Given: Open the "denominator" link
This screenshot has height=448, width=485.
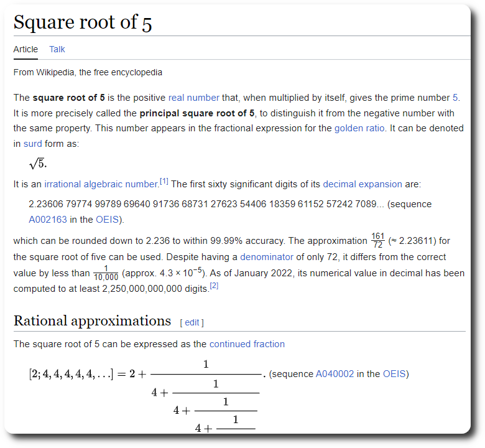Looking at the screenshot, I should click(267, 257).
